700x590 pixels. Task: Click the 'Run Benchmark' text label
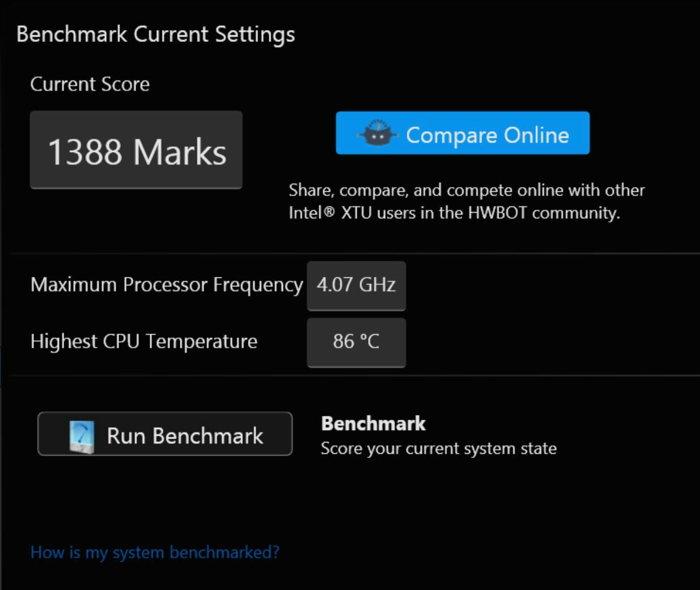click(x=185, y=436)
